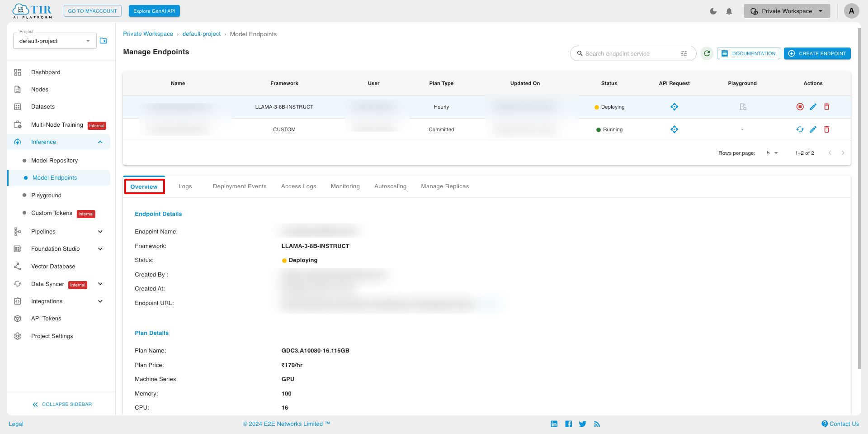Image resolution: width=868 pixels, height=434 pixels.
Task: Click Foundation Studio icon
Action: [x=18, y=249]
